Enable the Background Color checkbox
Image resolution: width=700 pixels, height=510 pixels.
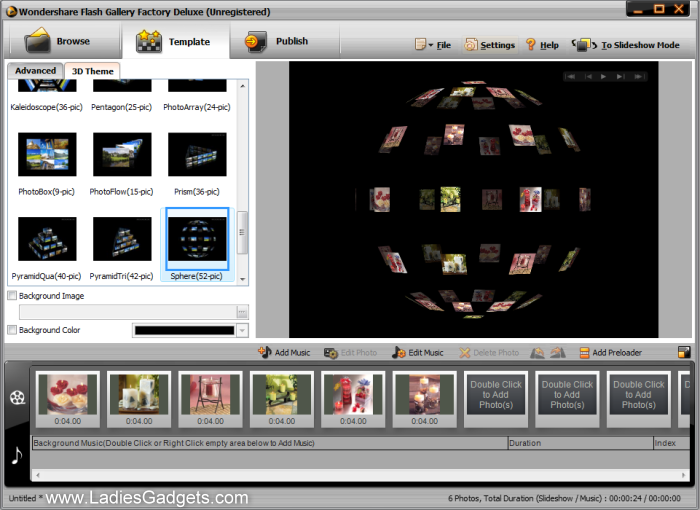pyautogui.click(x=12, y=330)
